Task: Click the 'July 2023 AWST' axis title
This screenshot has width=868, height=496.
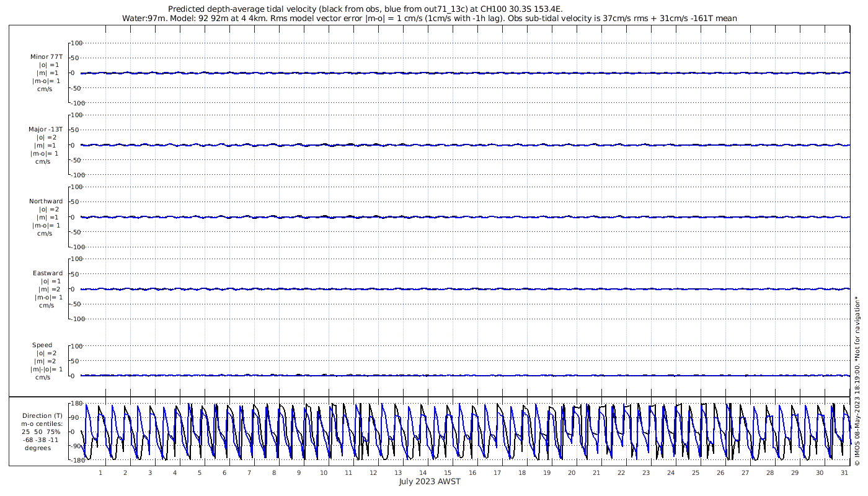Action: coord(430,482)
